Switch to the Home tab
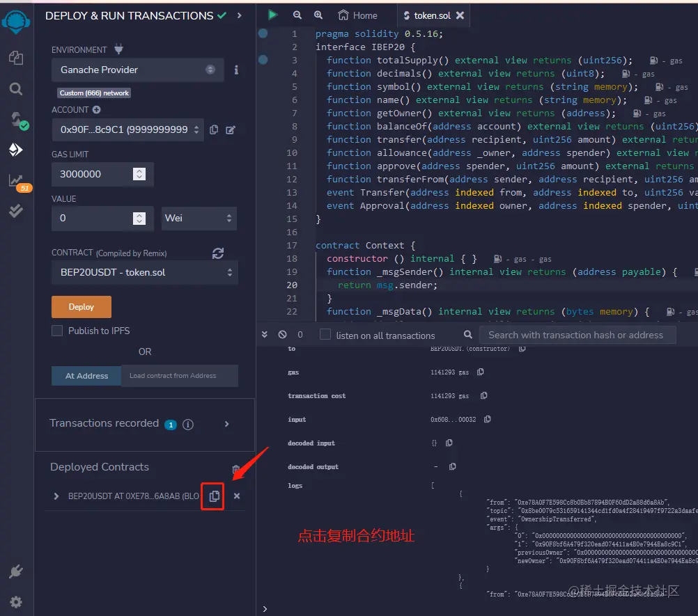This screenshot has height=616, width=698. (x=357, y=15)
